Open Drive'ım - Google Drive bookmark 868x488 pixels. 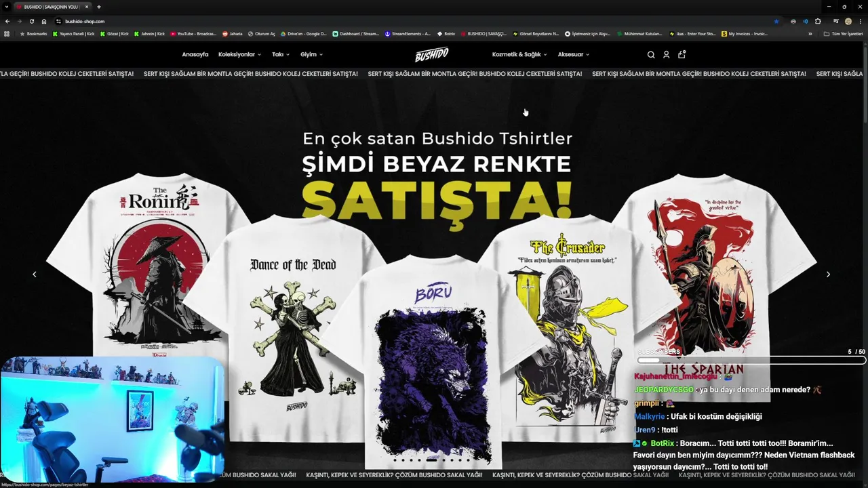[x=303, y=33]
